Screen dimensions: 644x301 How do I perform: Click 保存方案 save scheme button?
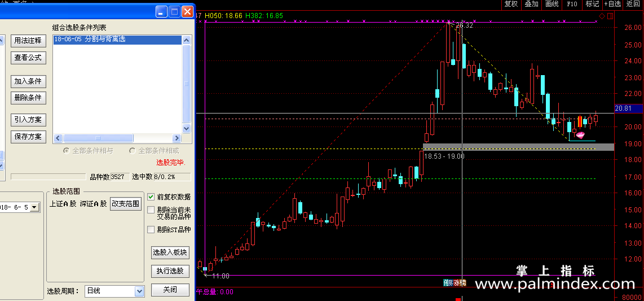28,137
